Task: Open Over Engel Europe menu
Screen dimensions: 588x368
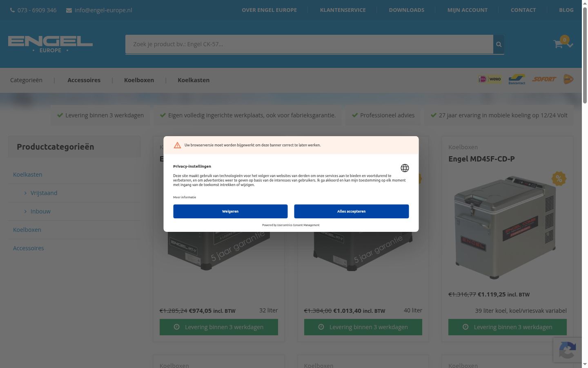Action: pos(269,10)
